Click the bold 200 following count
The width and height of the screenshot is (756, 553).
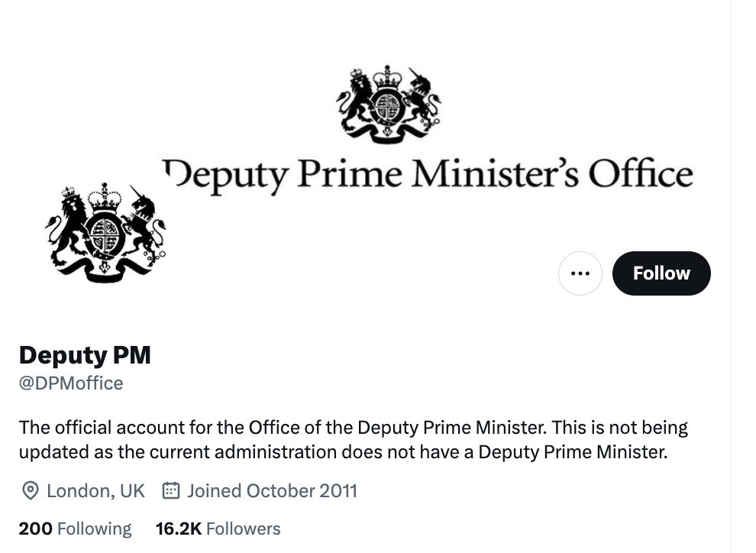(x=35, y=529)
